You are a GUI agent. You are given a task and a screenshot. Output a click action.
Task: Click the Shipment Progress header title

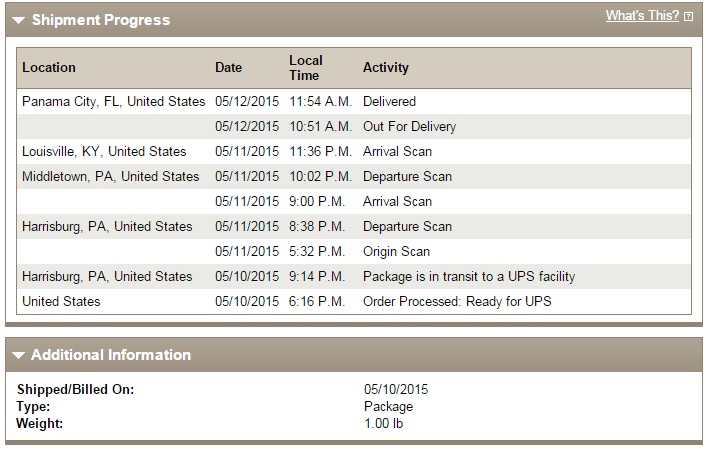pyautogui.click(x=101, y=20)
